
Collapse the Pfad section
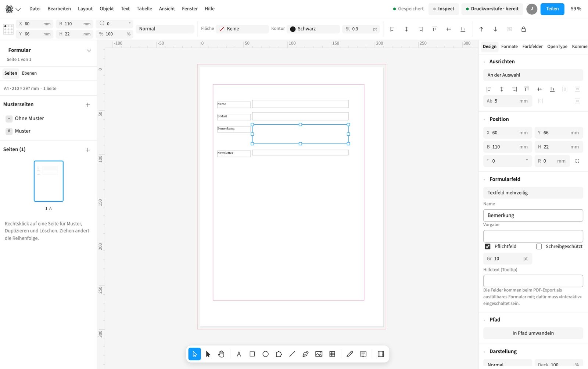click(x=484, y=320)
